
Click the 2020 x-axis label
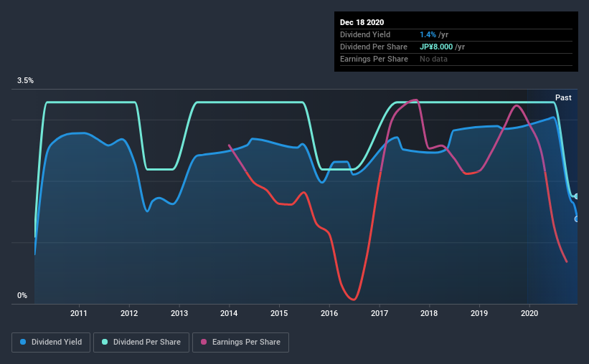(529, 313)
